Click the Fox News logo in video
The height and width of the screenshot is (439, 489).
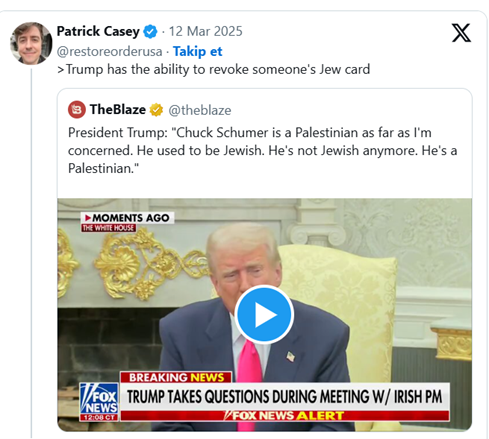click(99, 402)
